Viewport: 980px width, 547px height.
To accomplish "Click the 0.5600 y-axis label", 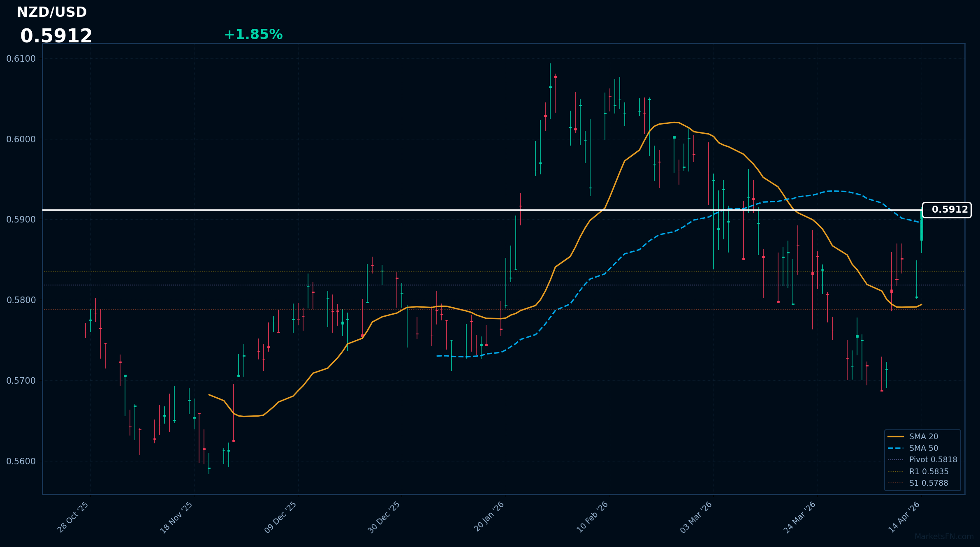I will 21,461.
